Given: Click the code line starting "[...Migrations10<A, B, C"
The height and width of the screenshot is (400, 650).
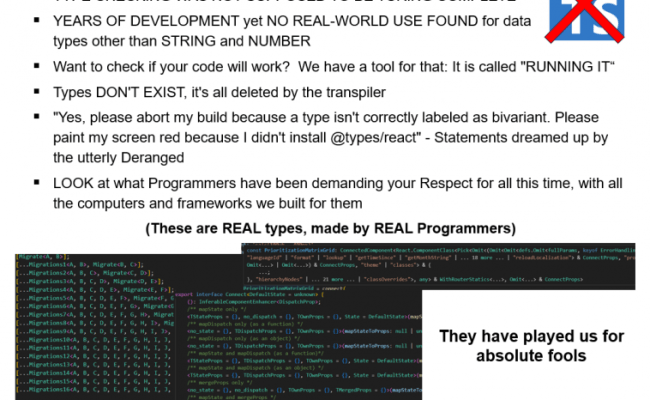Looking at the screenshot, I should point(93,339).
